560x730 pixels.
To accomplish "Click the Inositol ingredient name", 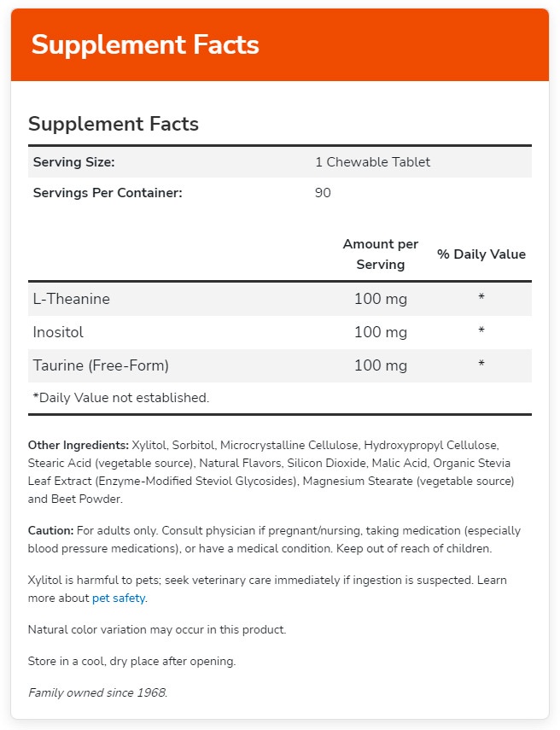I will (x=58, y=331).
